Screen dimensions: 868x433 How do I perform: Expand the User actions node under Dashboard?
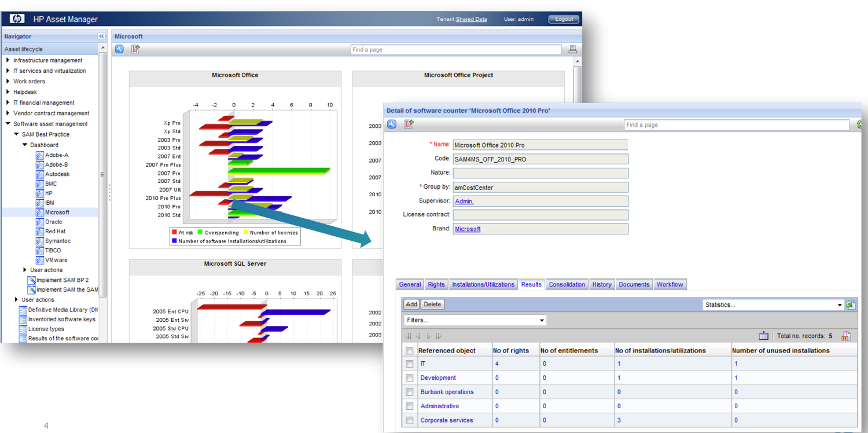pyautogui.click(x=25, y=270)
